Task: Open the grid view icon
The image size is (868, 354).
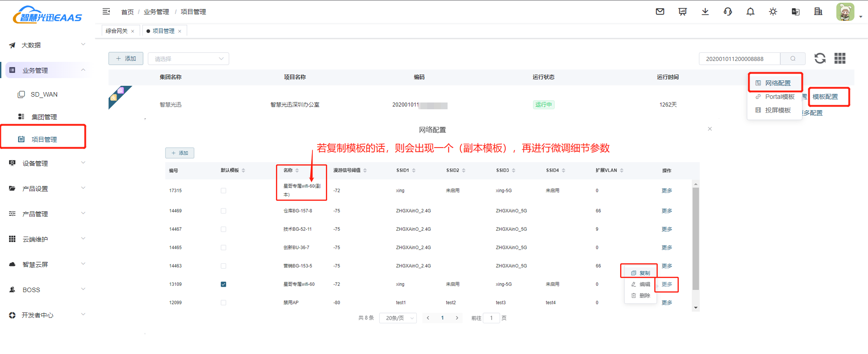Action: click(x=840, y=58)
